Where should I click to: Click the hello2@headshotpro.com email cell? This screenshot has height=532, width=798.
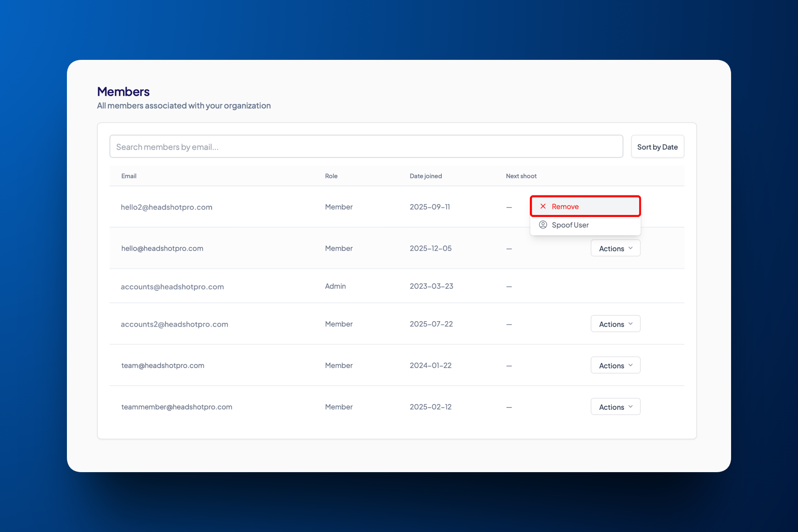(x=166, y=207)
